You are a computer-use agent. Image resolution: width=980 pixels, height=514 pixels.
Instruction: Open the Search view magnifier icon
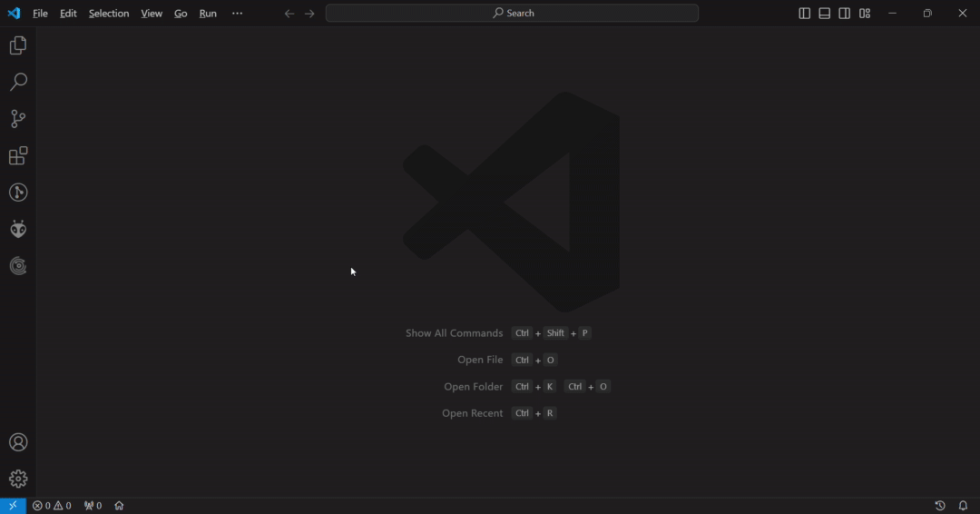click(x=18, y=83)
